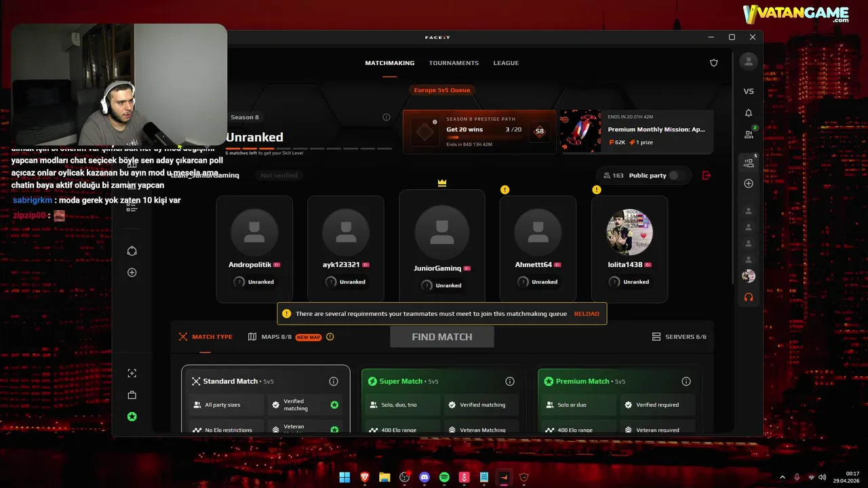Click the plus circle in left sidebar

tap(132, 272)
